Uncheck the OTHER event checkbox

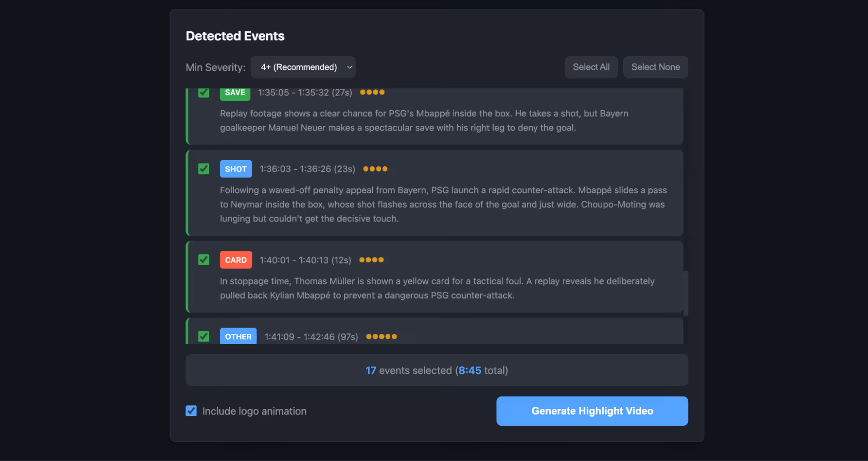pos(203,336)
